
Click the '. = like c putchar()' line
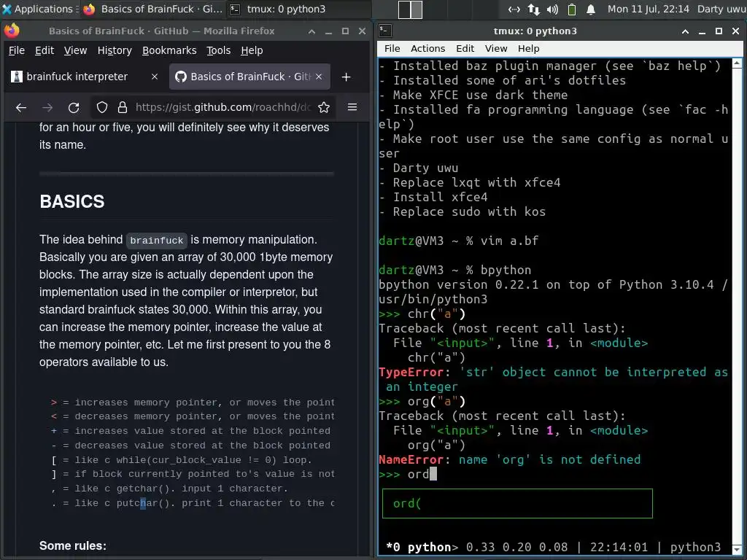193,503
